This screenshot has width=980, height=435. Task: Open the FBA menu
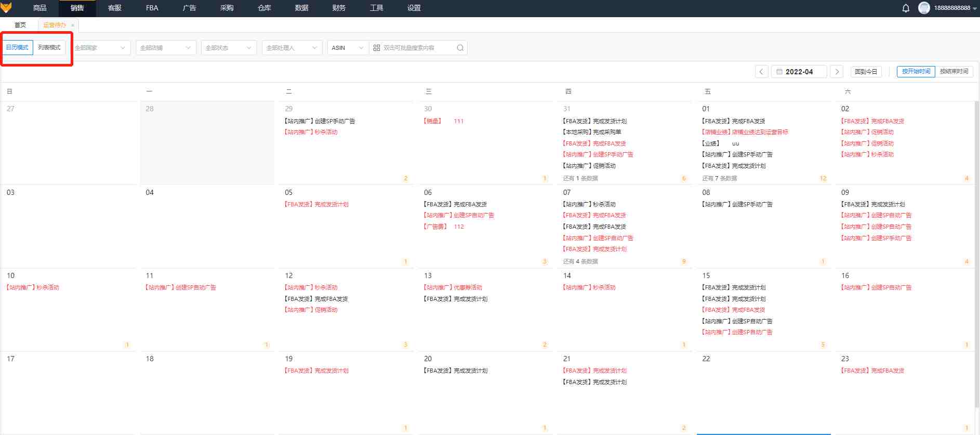[x=152, y=8]
